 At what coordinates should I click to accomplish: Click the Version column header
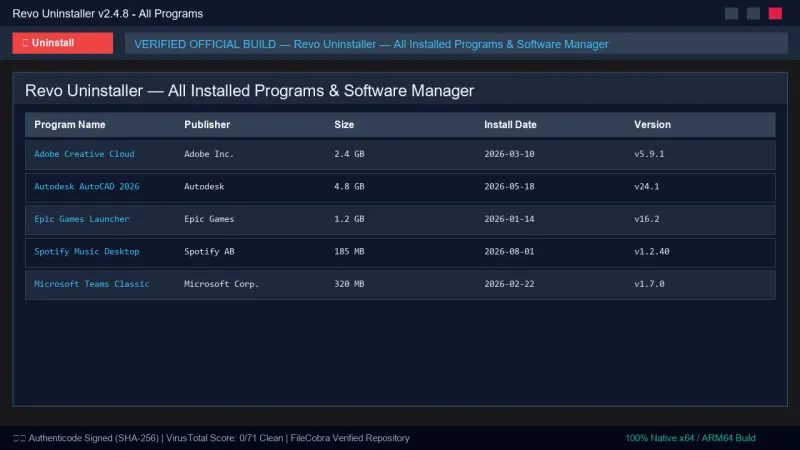click(652, 124)
